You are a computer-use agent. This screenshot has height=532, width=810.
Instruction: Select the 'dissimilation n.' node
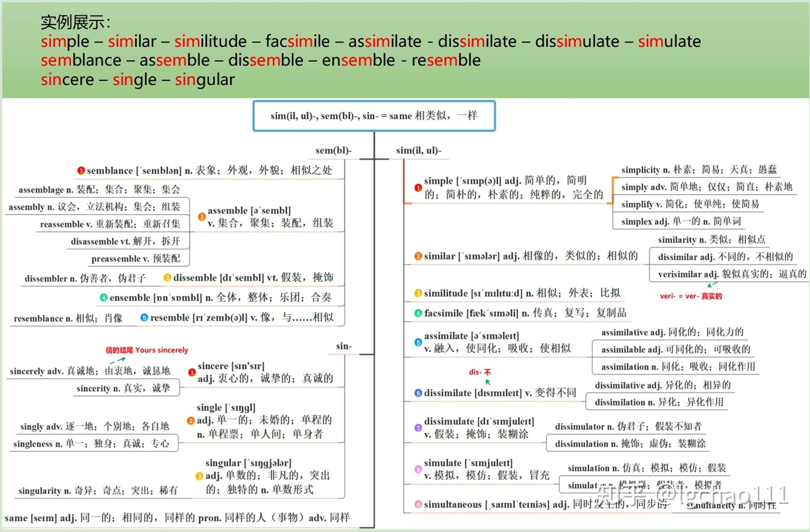pyautogui.click(x=659, y=402)
